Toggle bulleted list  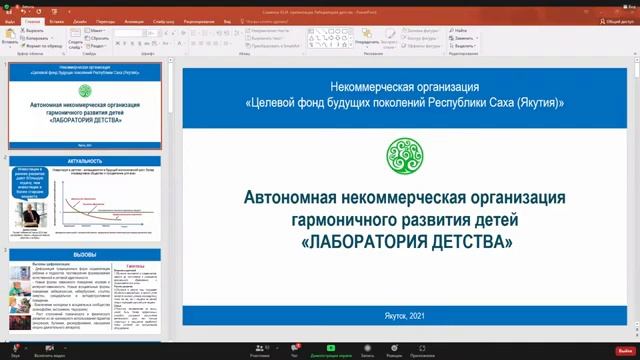point(193,33)
